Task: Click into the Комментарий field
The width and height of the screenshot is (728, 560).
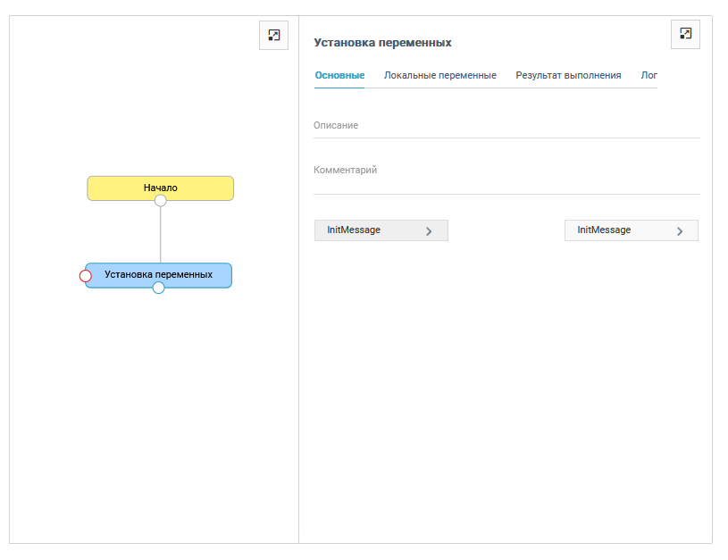Action: click(x=506, y=176)
